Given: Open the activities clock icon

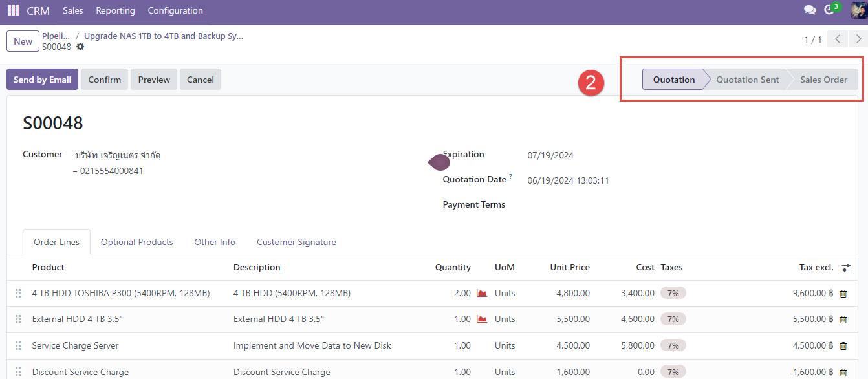Looking at the screenshot, I should pyautogui.click(x=830, y=10).
